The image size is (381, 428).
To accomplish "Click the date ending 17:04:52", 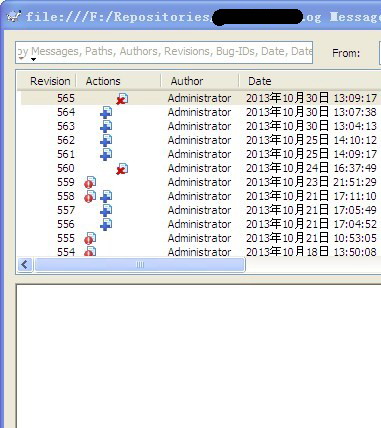I will (311, 224).
